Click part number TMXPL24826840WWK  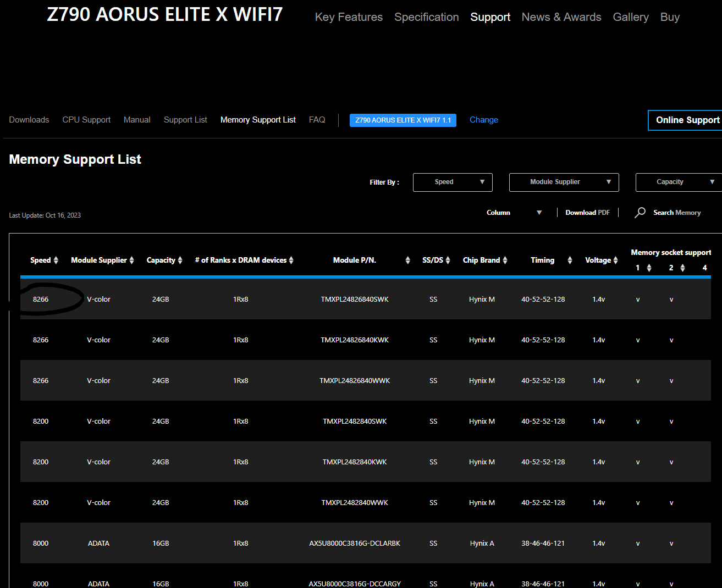click(355, 381)
